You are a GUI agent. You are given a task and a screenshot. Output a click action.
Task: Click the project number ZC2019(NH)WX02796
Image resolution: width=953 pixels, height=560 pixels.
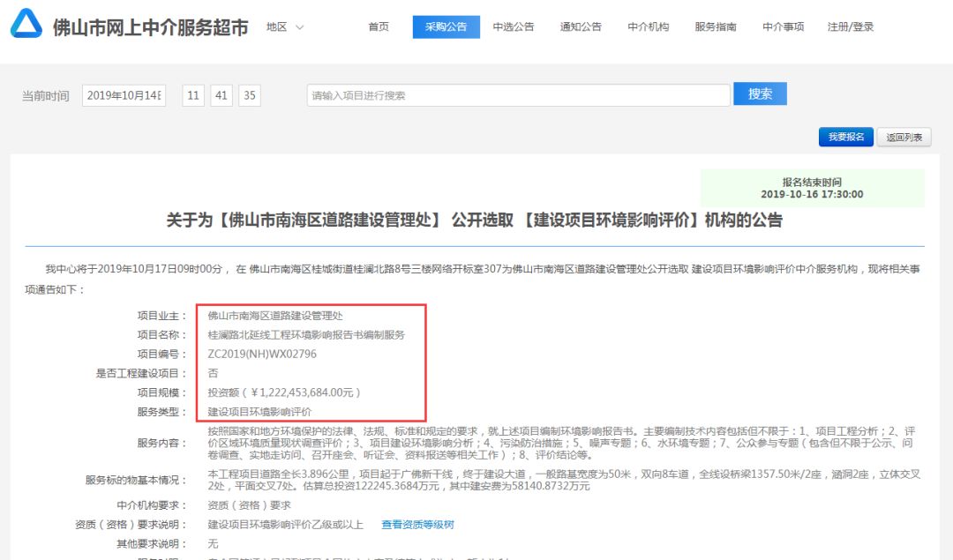tap(262, 354)
